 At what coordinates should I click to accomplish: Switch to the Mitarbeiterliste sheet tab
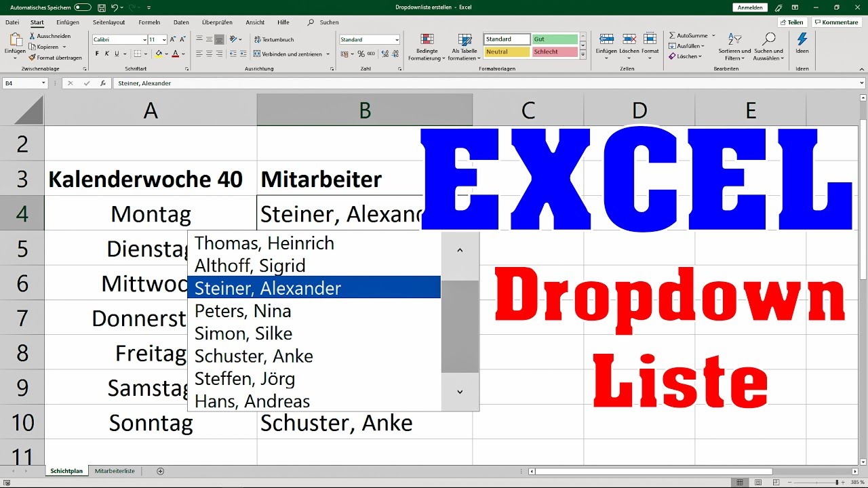[115, 470]
